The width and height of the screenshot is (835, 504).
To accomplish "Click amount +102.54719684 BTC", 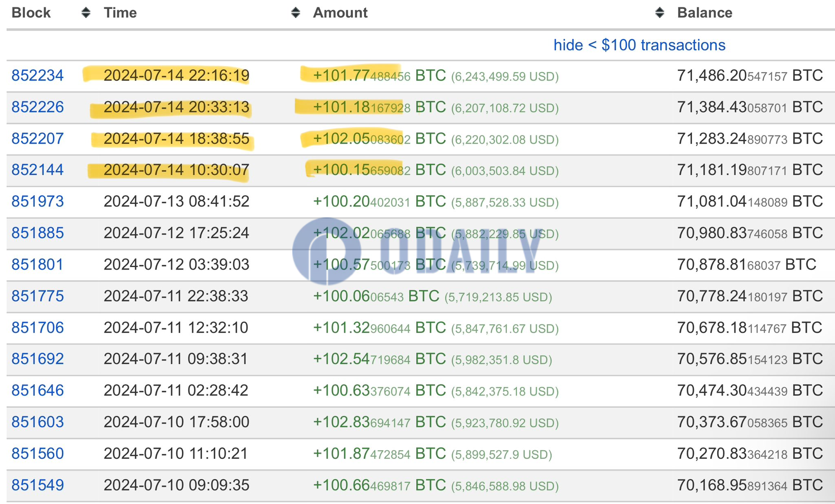I will [380, 359].
